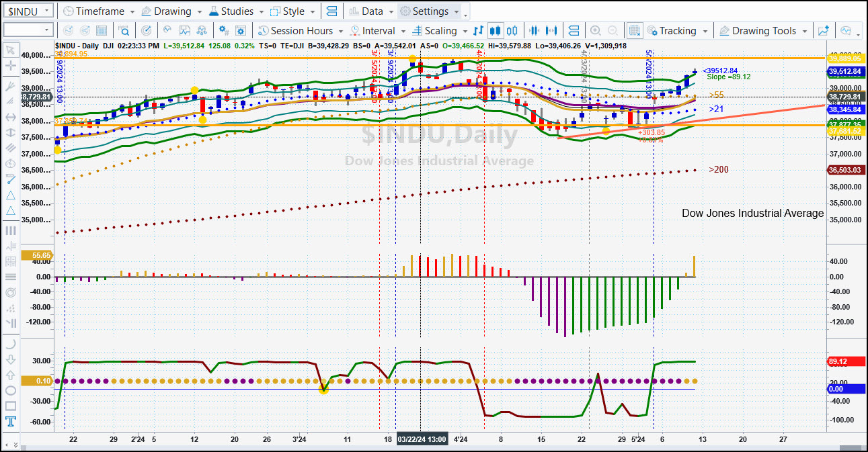Click the 55.65 histogram value label
The image size is (868, 452).
pos(37,255)
